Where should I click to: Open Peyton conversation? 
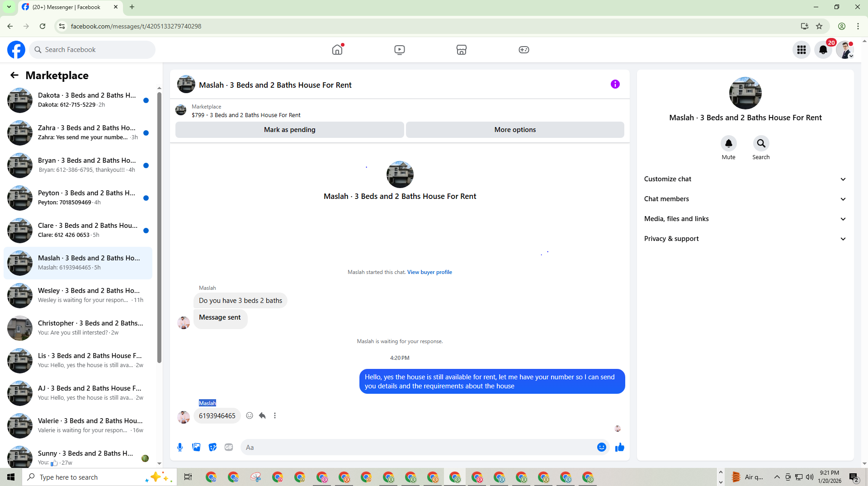(x=78, y=198)
